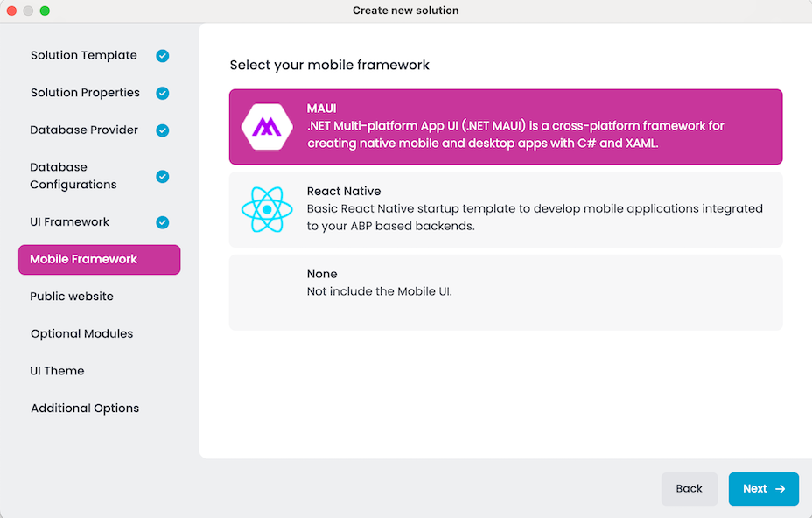Click the checkmark next to Solution Template
Image resolution: width=812 pixels, height=518 pixels.
coord(163,55)
